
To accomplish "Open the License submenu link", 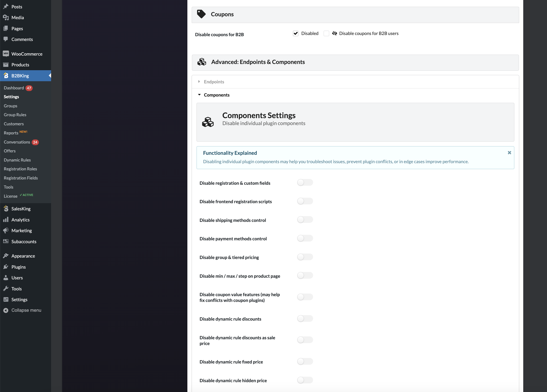I will [11, 196].
